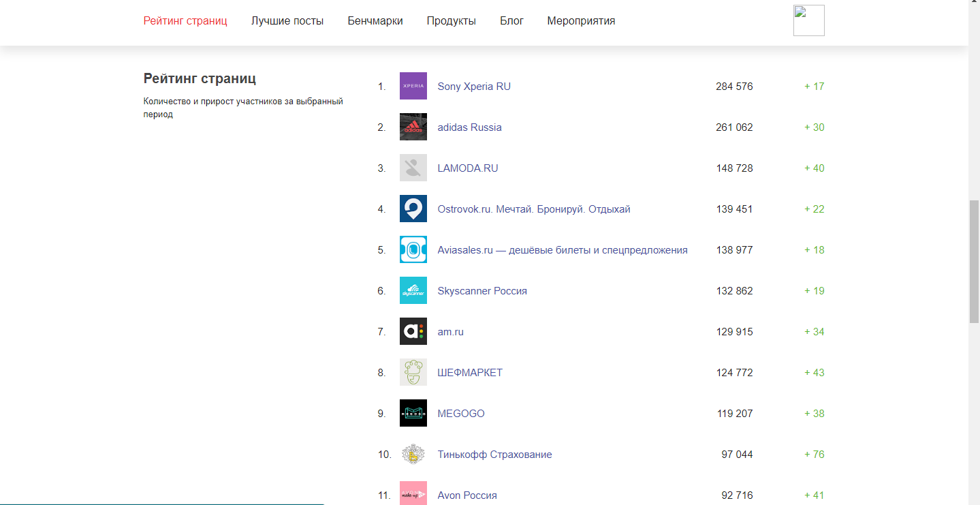980x505 pixels.
Task: Click the Avon Россия pink logo
Action: (413, 493)
